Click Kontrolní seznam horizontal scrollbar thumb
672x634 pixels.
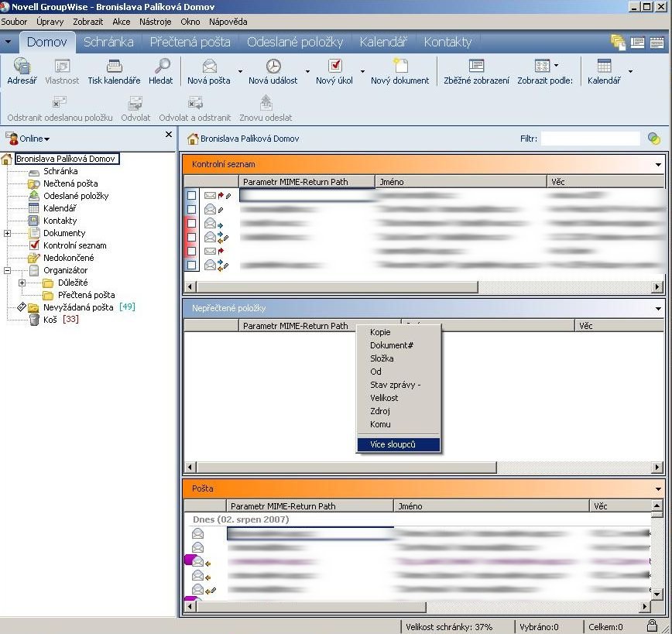[x=337, y=286]
